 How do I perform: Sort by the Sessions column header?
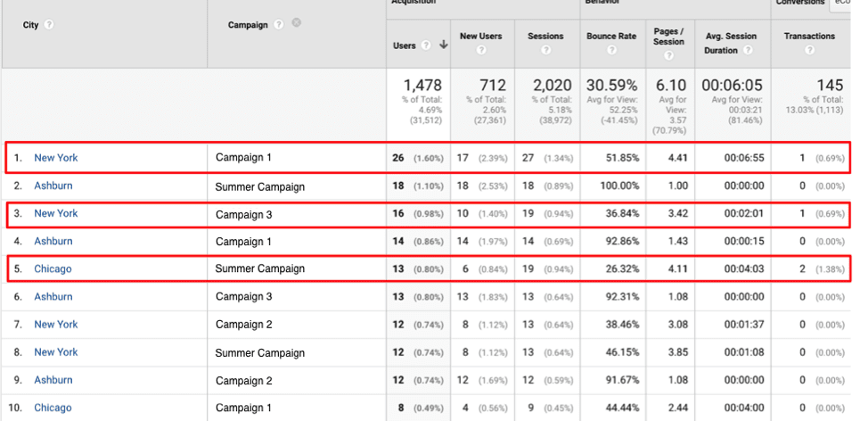[545, 36]
